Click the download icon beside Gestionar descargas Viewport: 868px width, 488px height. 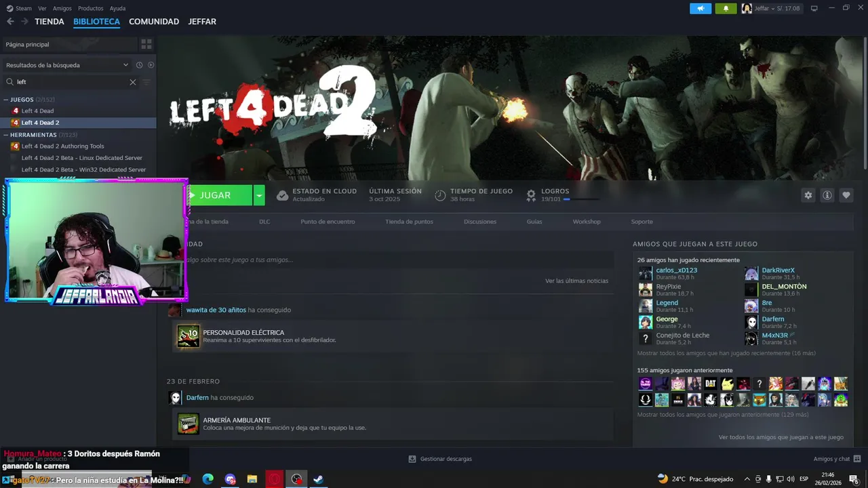coord(412,459)
